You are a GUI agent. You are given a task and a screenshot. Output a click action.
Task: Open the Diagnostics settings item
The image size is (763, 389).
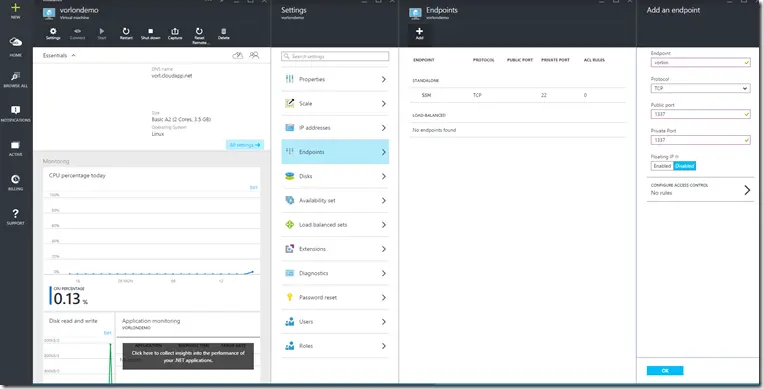335,273
